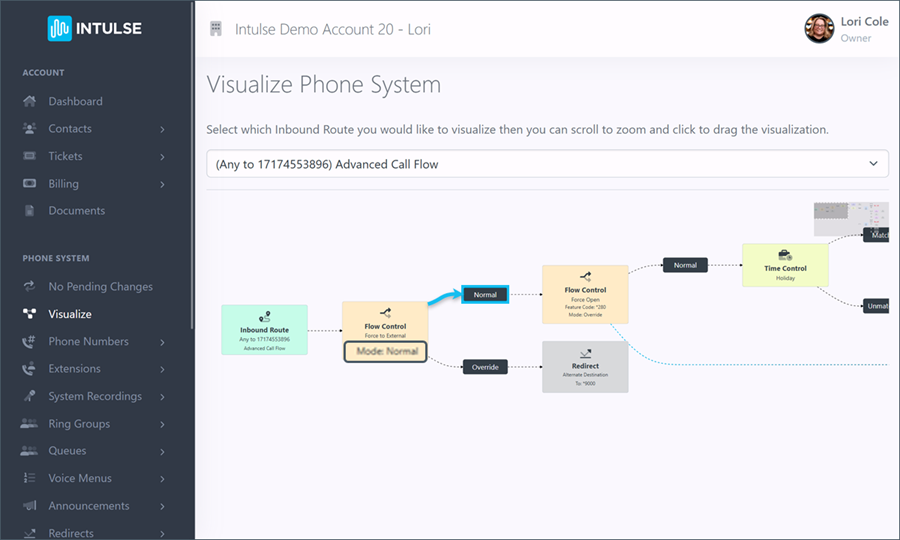The image size is (900, 540).
Task: Click the Time Control Holiday icon
Action: [x=785, y=255]
